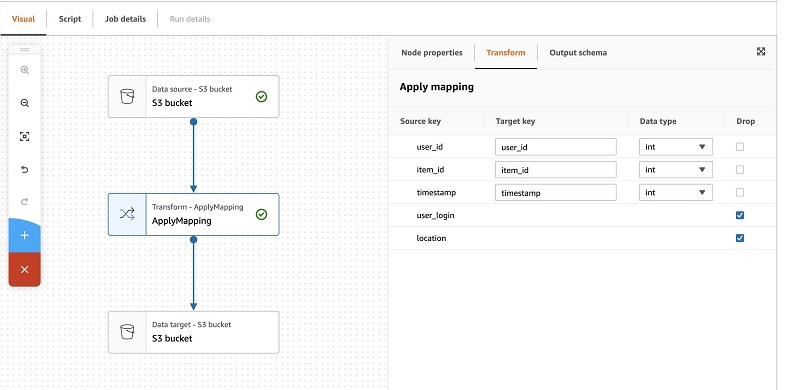Viewport: 800px width, 390px height.
Task: Click the Target key column header
Action: click(x=515, y=121)
